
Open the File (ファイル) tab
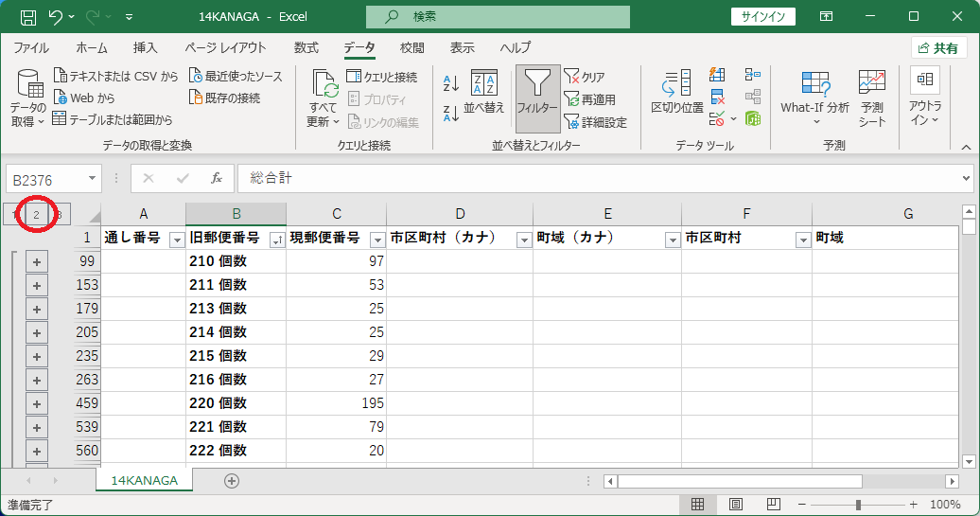(x=31, y=48)
